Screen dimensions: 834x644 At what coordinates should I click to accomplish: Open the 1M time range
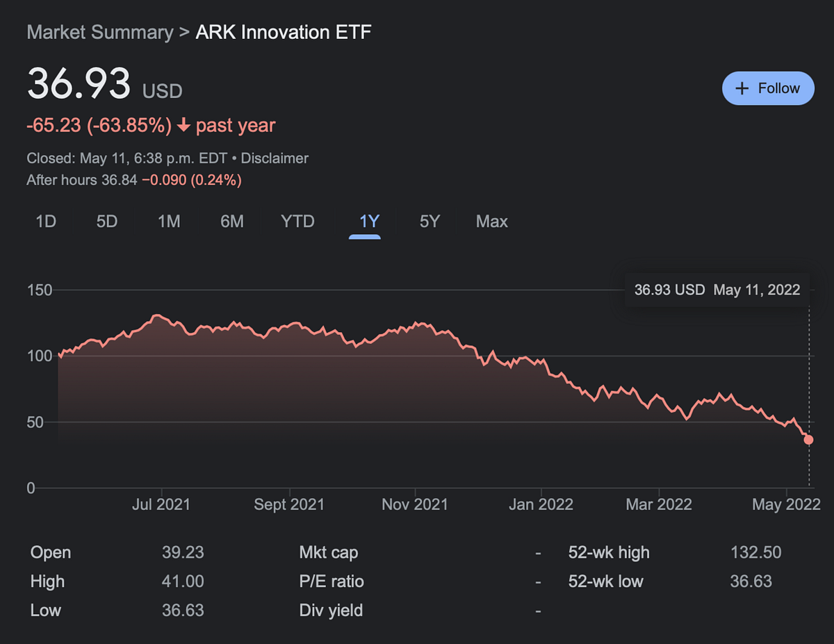(168, 221)
